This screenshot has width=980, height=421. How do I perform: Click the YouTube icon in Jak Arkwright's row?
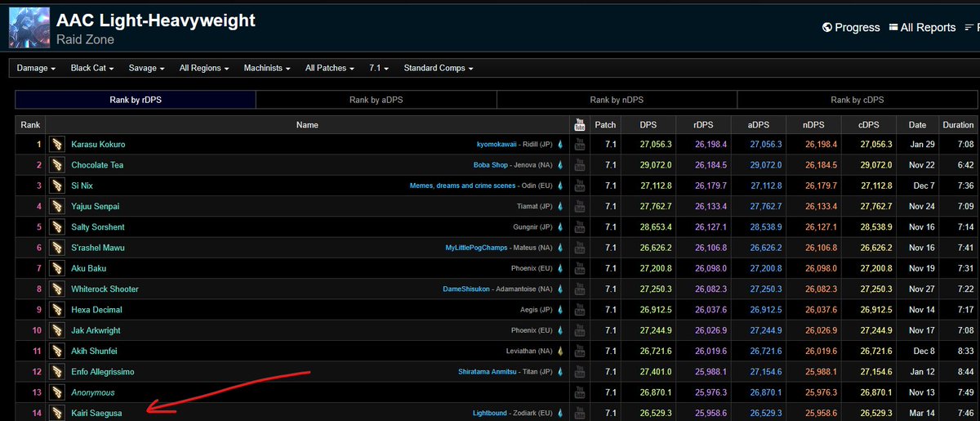[x=580, y=330]
